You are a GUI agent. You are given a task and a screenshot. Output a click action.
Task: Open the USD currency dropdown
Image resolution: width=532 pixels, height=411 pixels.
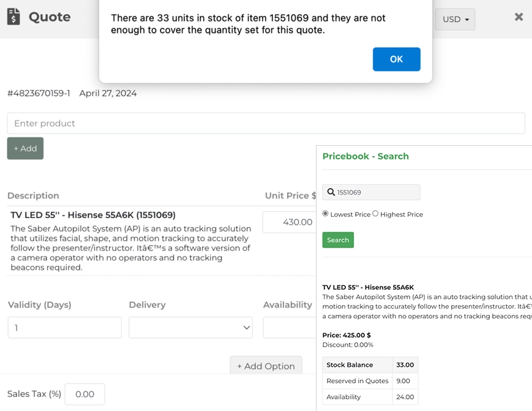point(455,19)
